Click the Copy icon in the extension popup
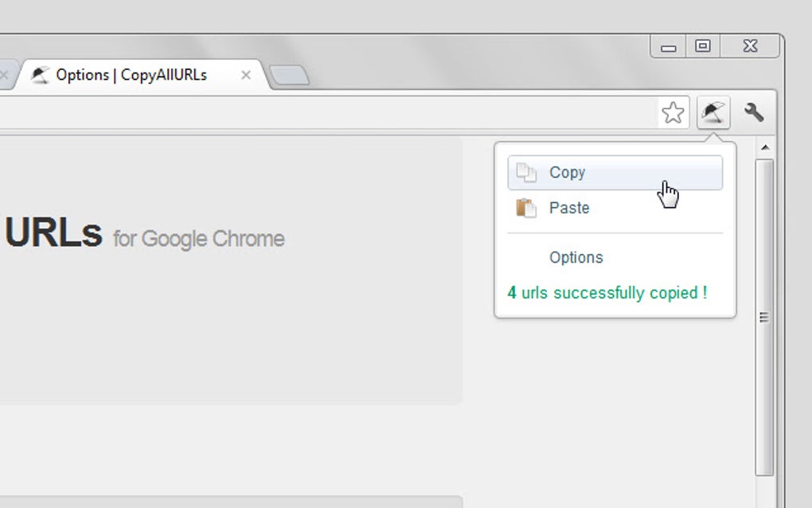Viewport: 812px width, 508px height. coord(528,172)
